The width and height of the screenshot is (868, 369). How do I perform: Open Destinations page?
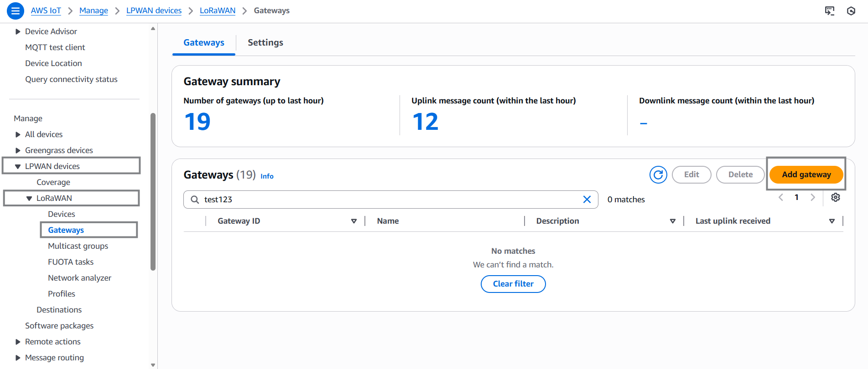click(59, 310)
